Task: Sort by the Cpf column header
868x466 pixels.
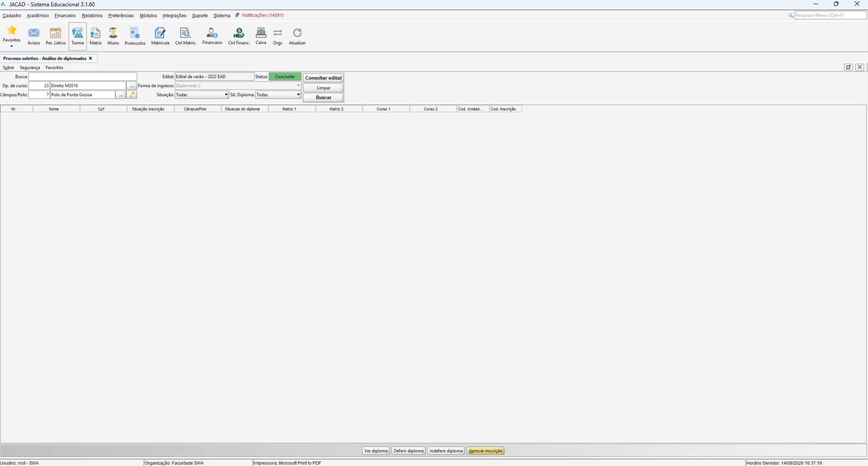Action: click(104, 109)
